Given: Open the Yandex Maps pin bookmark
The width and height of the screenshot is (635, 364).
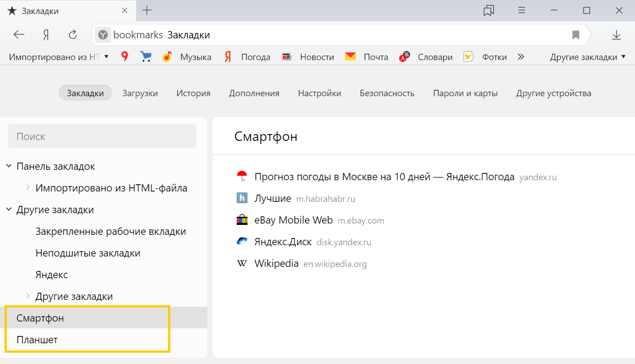Looking at the screenshot, I should 125,56.
